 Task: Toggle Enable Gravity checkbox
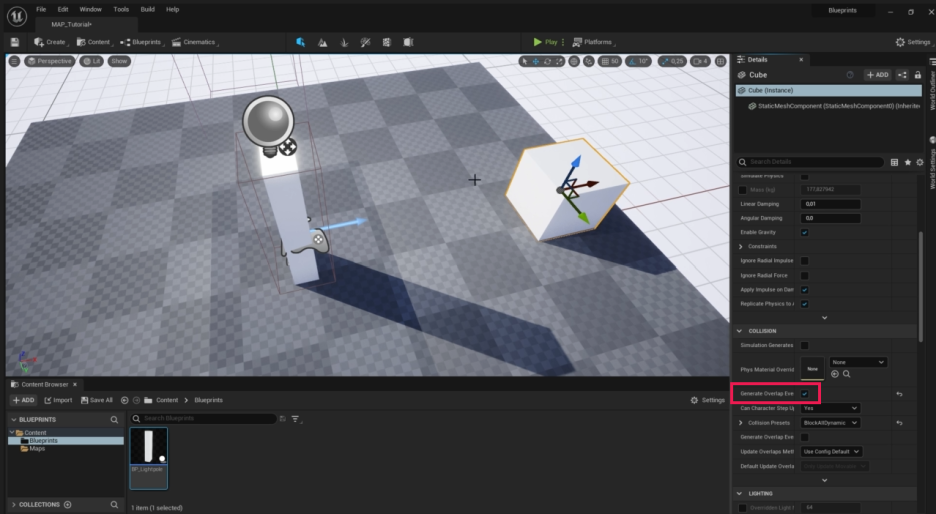(804, 232)
